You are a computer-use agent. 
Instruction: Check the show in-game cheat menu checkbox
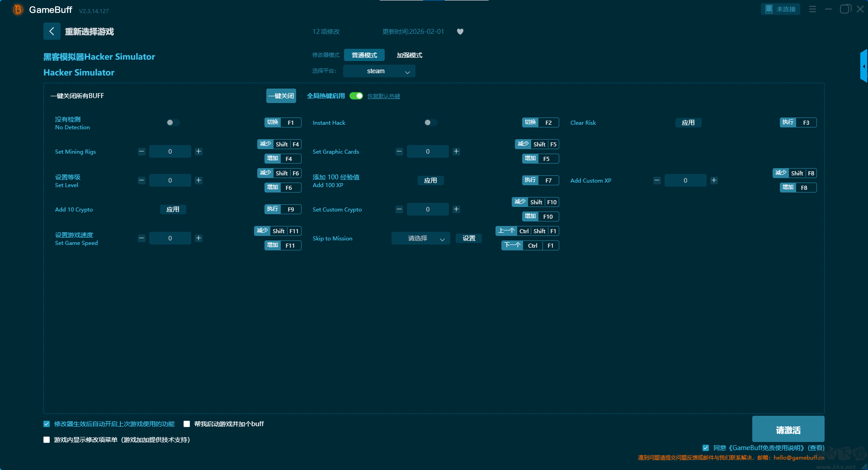tap(47, 440)
